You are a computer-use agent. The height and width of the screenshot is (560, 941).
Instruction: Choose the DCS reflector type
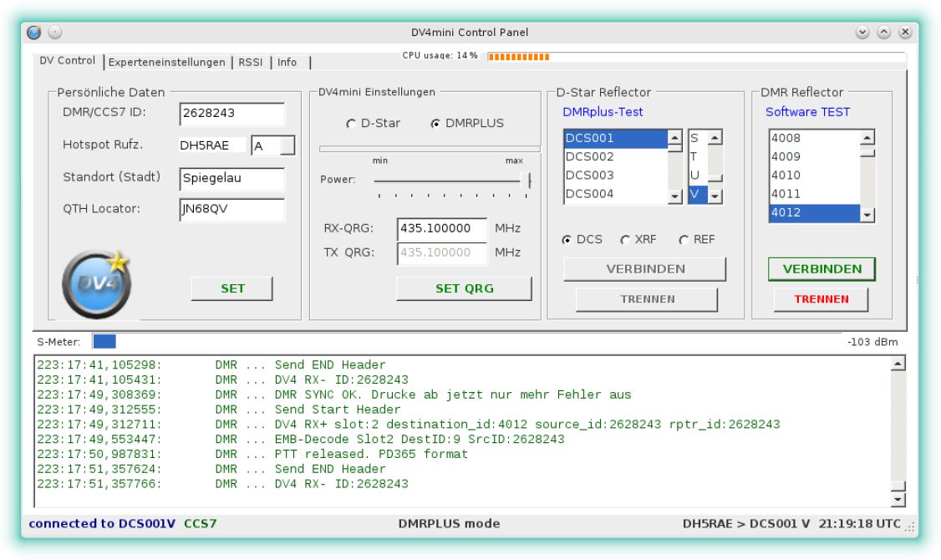point(567,240)
